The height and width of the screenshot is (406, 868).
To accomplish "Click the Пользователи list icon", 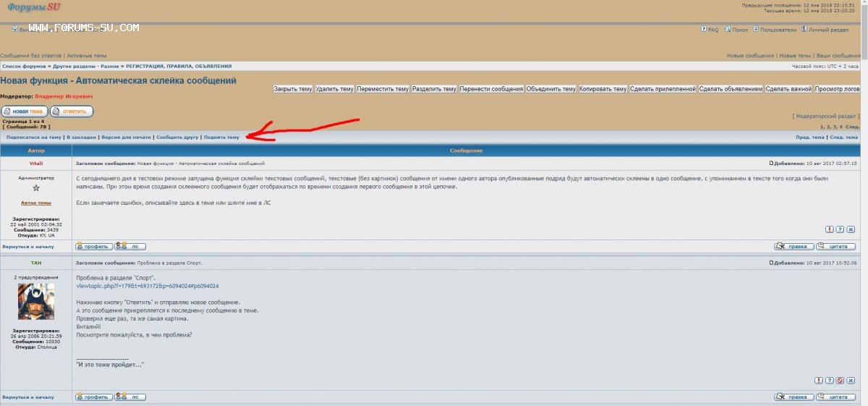I will point(755,30).
